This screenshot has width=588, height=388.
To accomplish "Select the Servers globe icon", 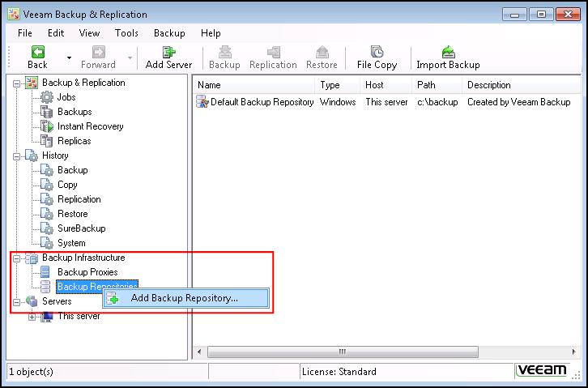I will (32, 301).
